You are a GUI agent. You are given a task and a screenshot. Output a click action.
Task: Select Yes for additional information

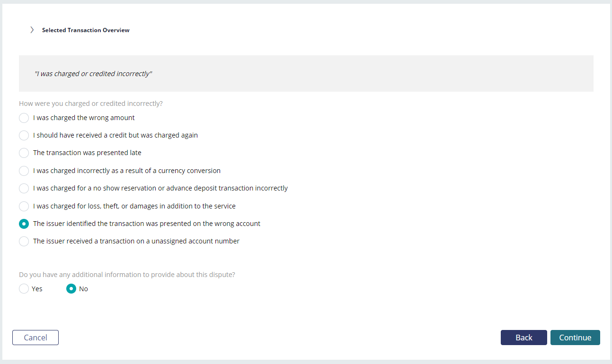pyautogui.click(x=24, y=289)
